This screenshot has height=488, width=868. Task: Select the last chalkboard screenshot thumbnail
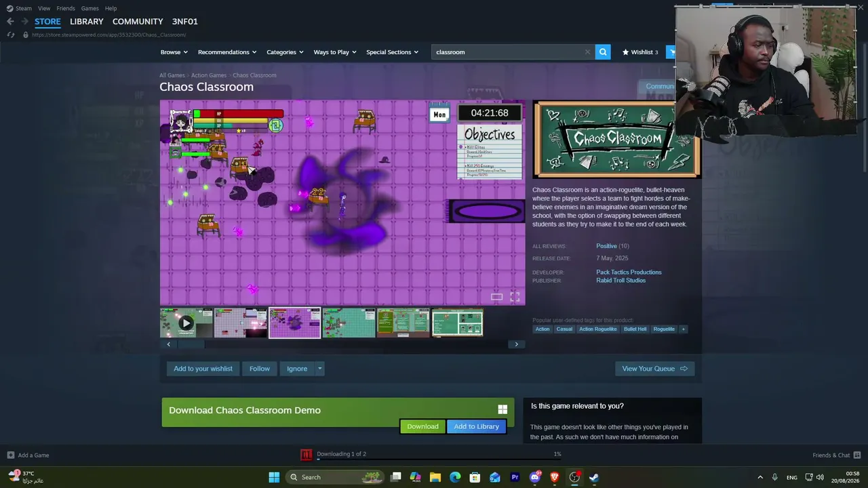coord(458,323)
